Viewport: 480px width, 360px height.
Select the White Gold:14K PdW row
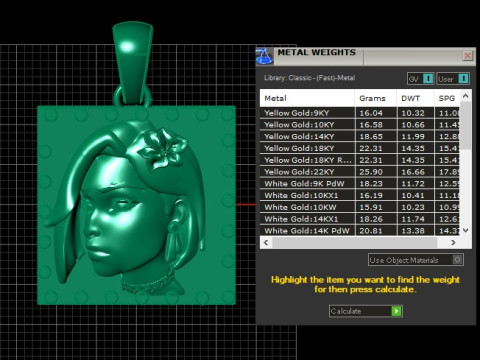[x=360, y=231]
